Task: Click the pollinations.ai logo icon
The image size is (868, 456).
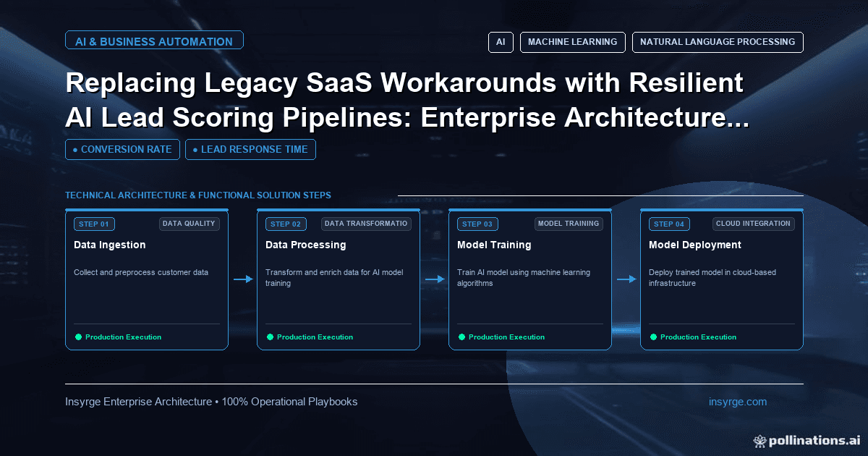Action: 759,440
